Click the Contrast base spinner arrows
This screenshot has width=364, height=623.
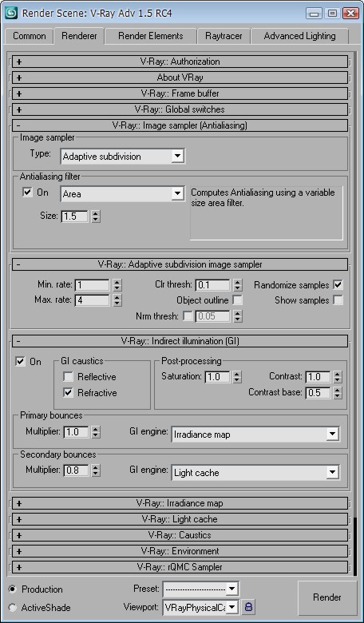338,392
